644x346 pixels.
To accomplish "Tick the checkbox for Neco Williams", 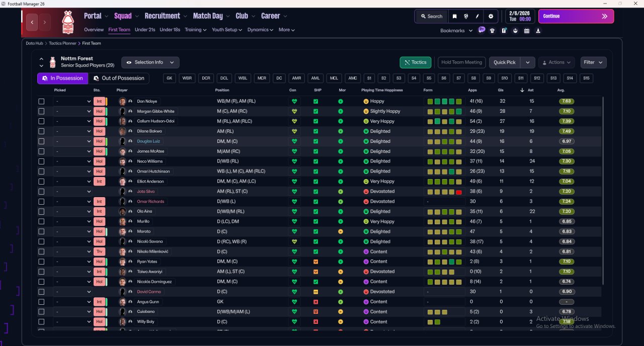I will point(41,161).
